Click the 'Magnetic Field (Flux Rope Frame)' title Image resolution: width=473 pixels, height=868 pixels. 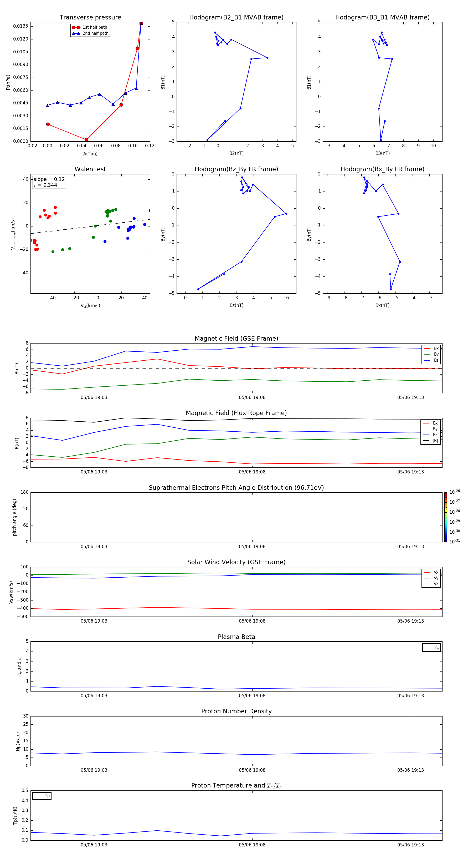pyautogui.click(x=236, y=413)
